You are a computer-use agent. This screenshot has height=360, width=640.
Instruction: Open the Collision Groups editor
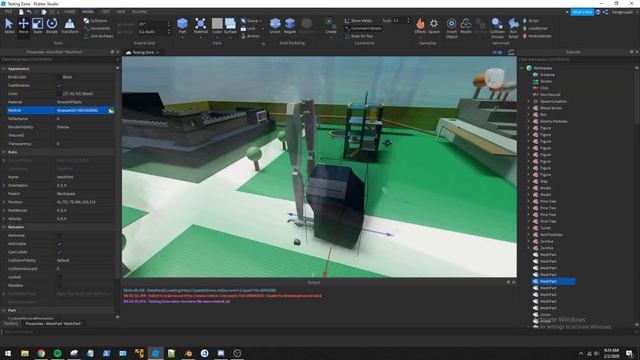[497, 28]
